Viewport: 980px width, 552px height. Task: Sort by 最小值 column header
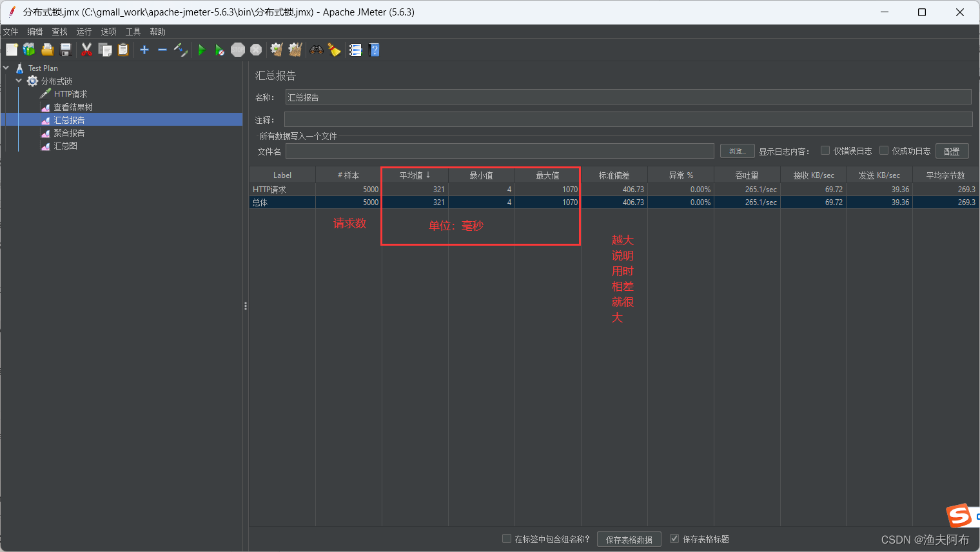[x=481, y=175]
